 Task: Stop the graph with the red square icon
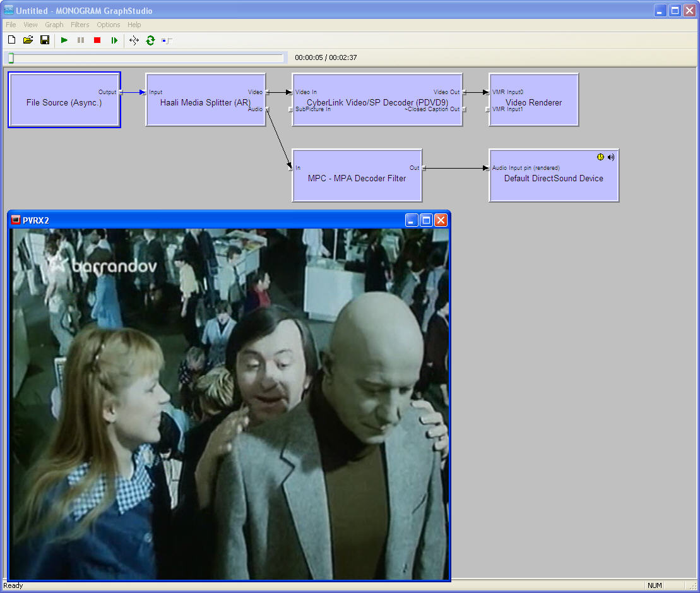click(x=97, y=40)
